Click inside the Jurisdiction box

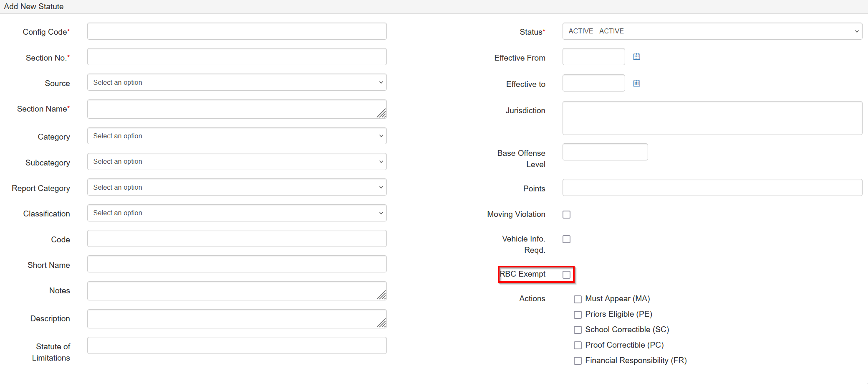(712, 118)
